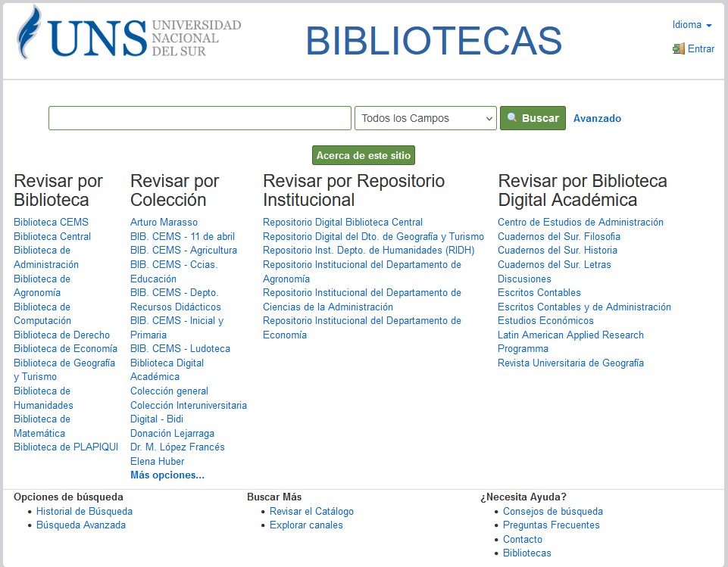This screenshot has width=728, height=567.
Task: Select Dr. M. López Francés collection
Action: [177, 447]
